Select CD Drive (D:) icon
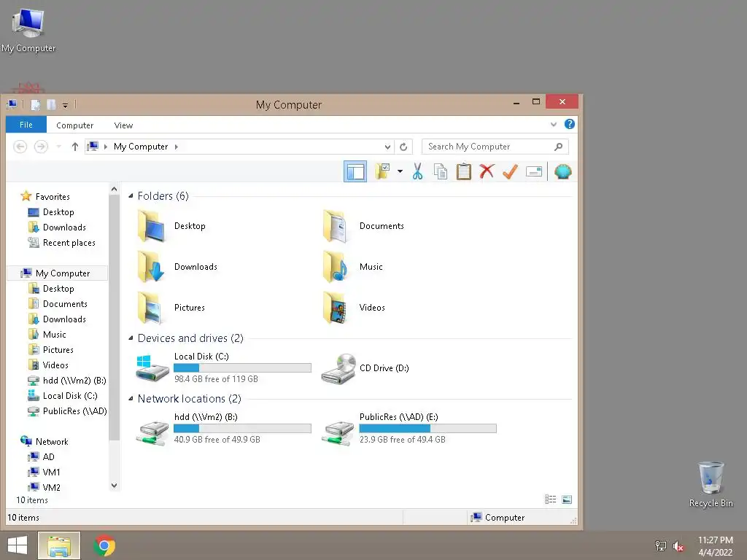This screenshot has height=560, width=747. coord(338,368)
